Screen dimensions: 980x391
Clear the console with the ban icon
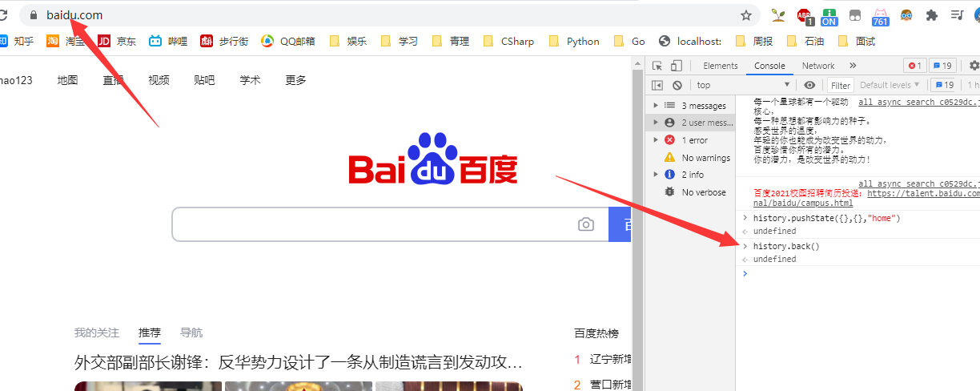point(677,85)
